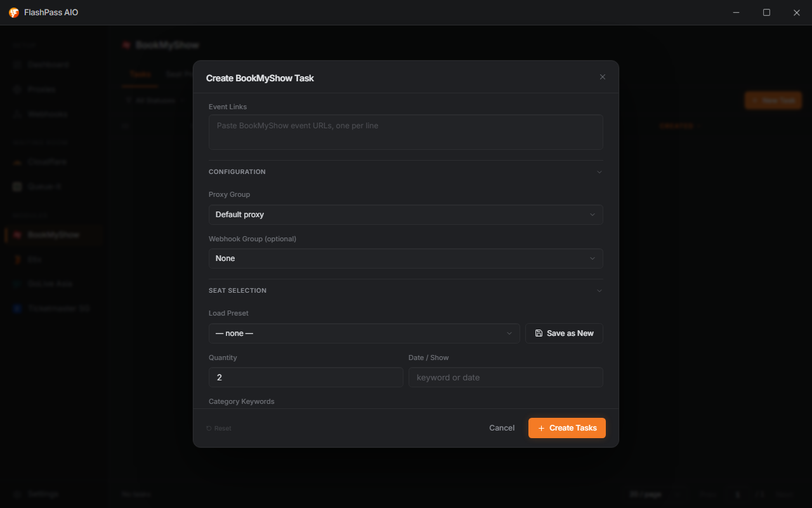Click the "Create BookMyShow Task" title text
Image resolution: width=812 pixels, height=508 pixels.
260,78
